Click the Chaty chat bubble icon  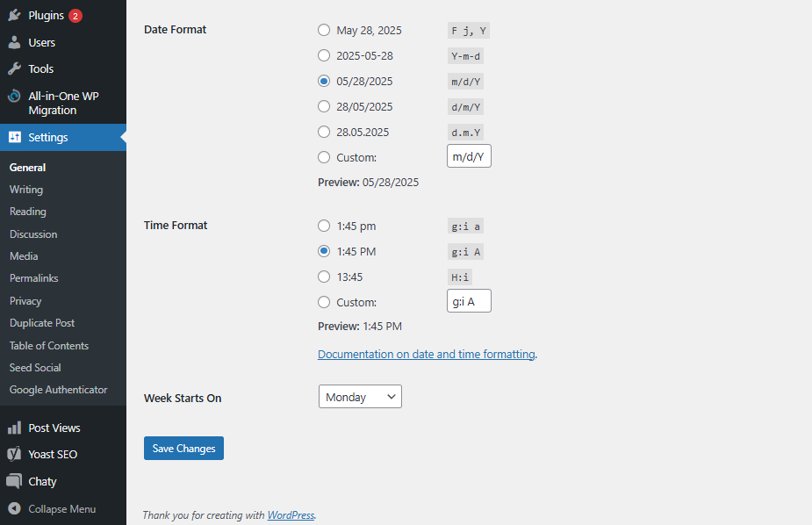click(14, 481)
